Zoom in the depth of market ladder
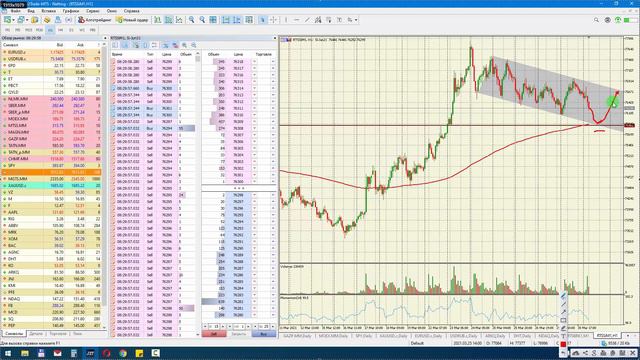 click(x=184, y=45)
